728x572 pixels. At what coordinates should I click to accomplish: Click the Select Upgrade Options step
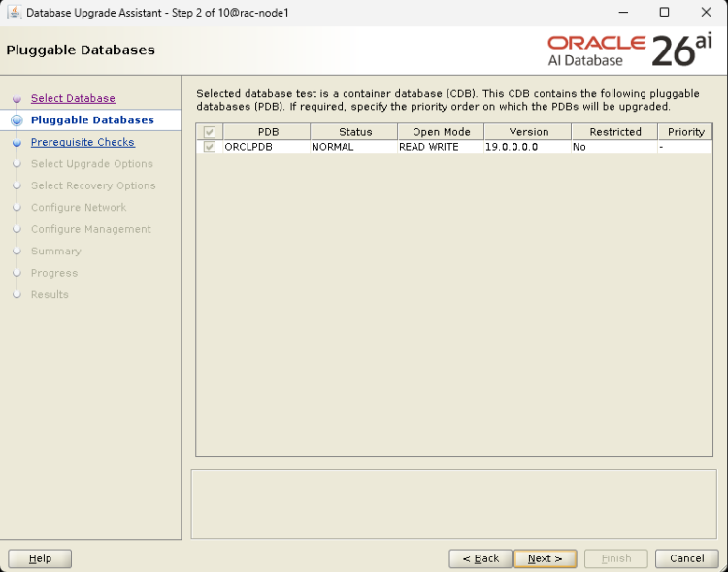92,163
